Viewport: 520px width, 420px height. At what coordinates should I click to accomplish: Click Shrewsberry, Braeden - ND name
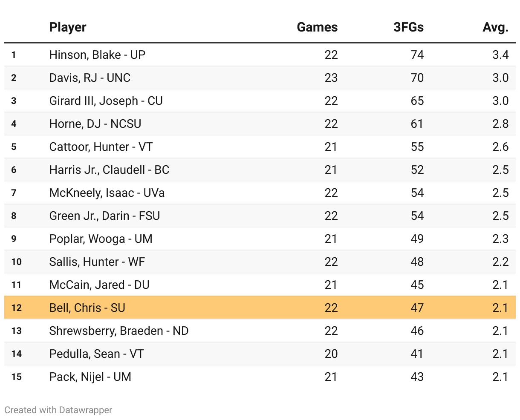click(x=119, y=331)
